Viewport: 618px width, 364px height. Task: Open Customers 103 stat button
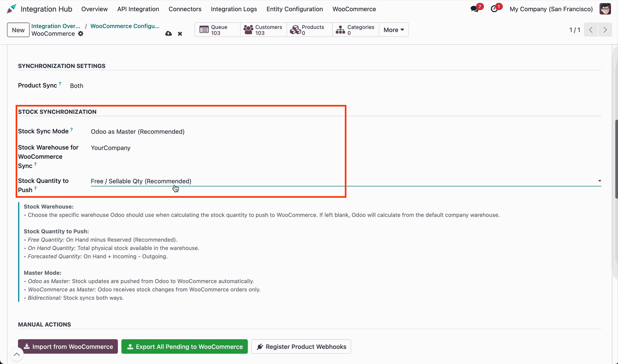click(263, 30)
